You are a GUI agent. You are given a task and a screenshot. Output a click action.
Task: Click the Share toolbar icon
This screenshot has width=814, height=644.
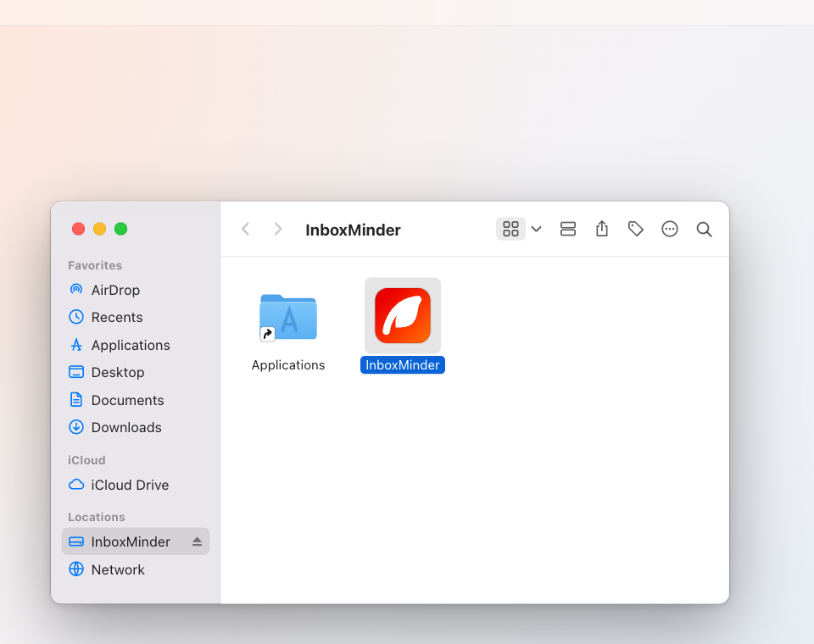(x=602, y=228)
